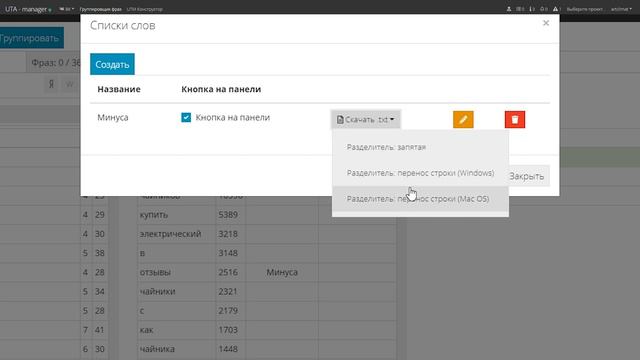
Task: Open the Выберите проект selector in navbar
Action: pos(584,9)
